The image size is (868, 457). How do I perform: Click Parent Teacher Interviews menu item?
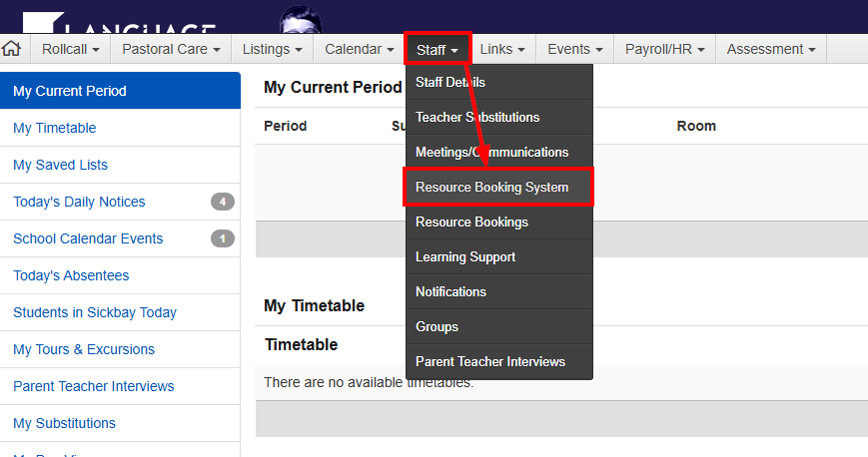point(490,362)
